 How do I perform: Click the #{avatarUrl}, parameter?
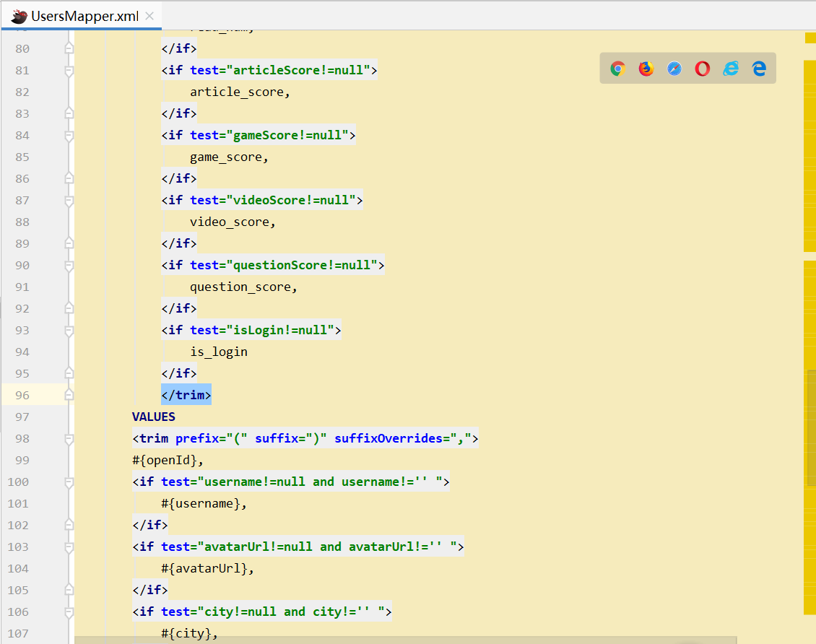coord(207,569)
